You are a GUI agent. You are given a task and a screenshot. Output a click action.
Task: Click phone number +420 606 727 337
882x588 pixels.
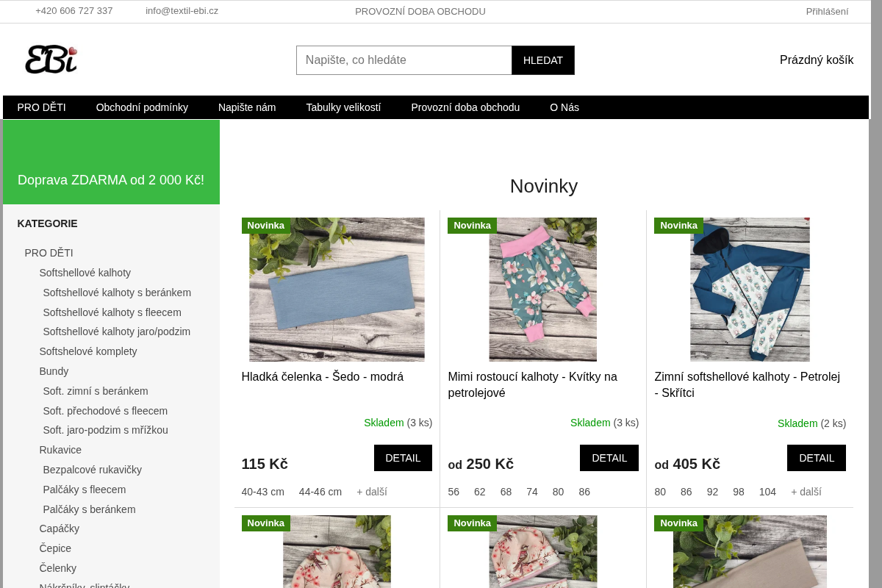74,11
